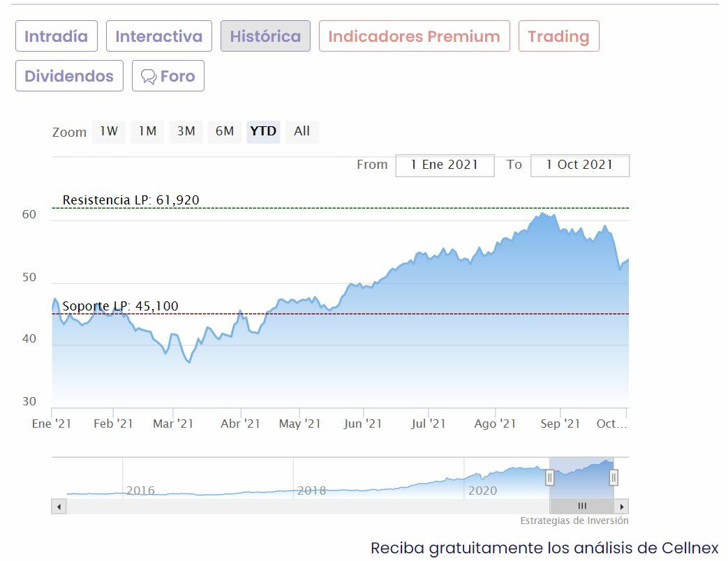Open the Interactiva chart tab
The width and height of the screenshot is (728, 561).
(x=158, y=36)
